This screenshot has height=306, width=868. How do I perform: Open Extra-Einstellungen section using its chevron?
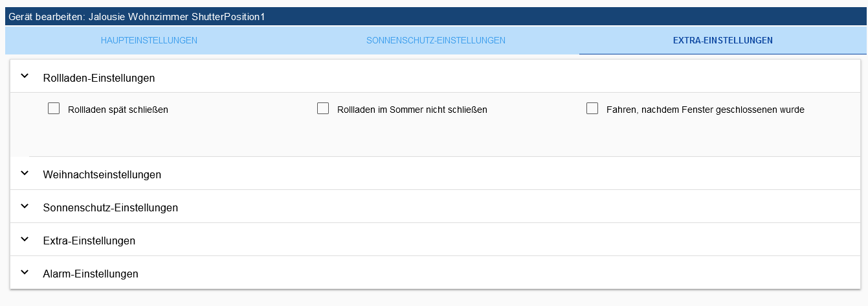25,239
